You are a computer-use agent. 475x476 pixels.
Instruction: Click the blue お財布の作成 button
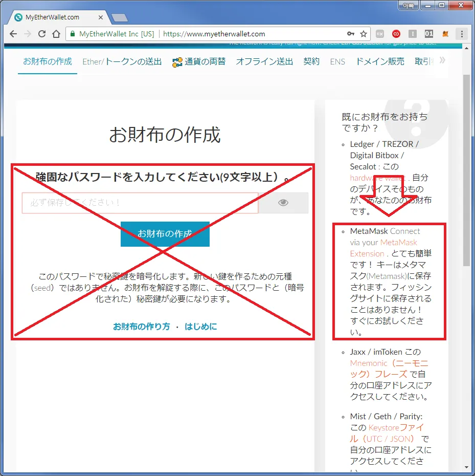point(165,234)
